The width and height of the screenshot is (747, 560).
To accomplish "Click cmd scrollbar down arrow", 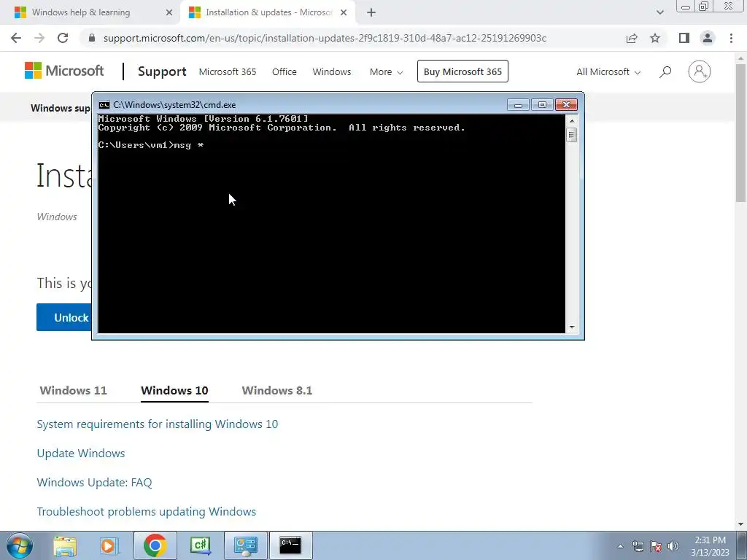I will click(572, 327).
